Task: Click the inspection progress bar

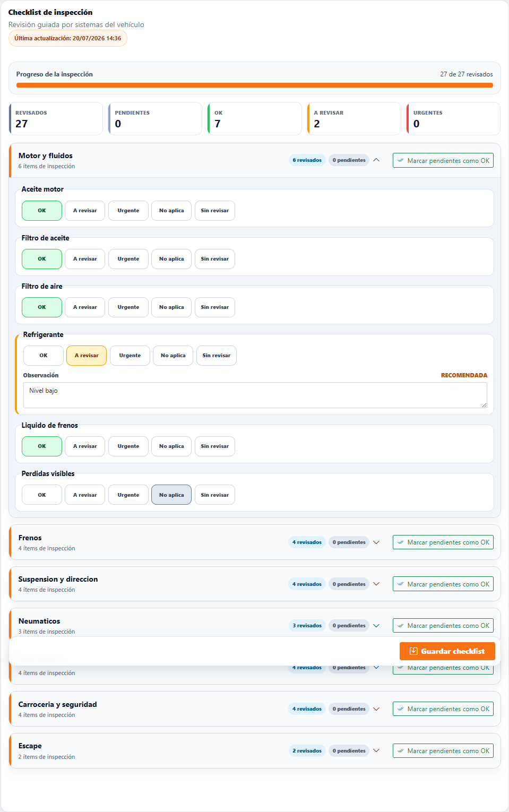Action: [x=255, y=85]
